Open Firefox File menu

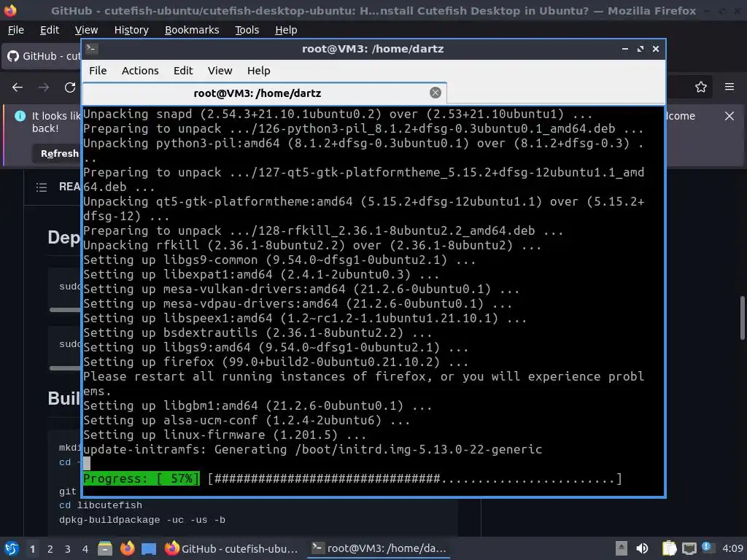pos(16,30)
